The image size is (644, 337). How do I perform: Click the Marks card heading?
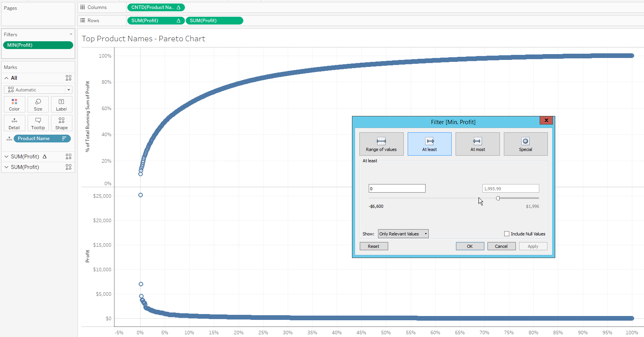(x=11, y=67)
